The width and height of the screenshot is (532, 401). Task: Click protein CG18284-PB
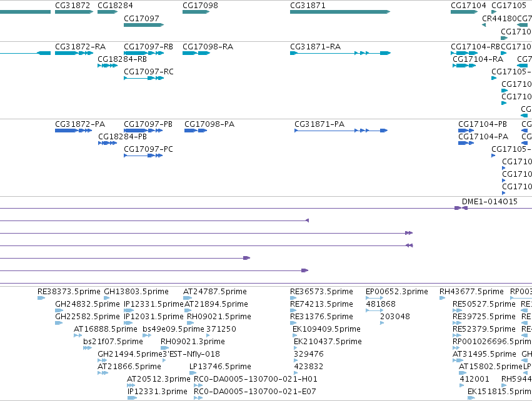click(x=108, y=143)
